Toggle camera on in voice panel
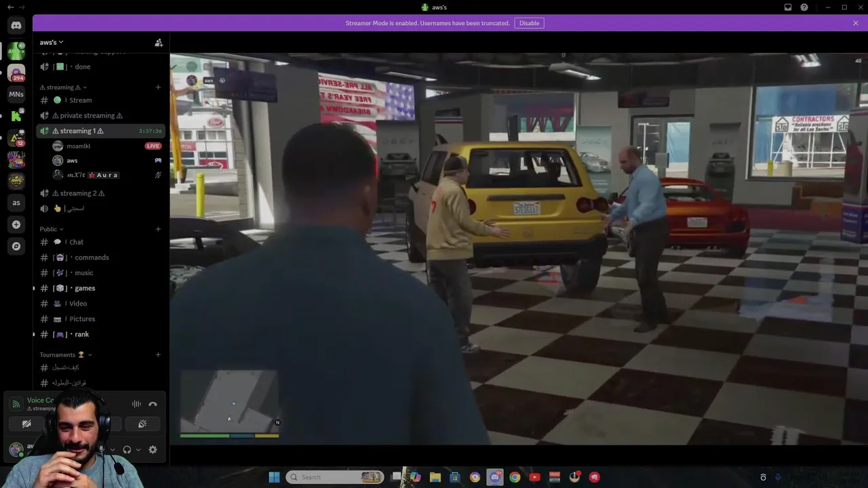This screenshot has width=868, height=488. [x=26, y=424]
